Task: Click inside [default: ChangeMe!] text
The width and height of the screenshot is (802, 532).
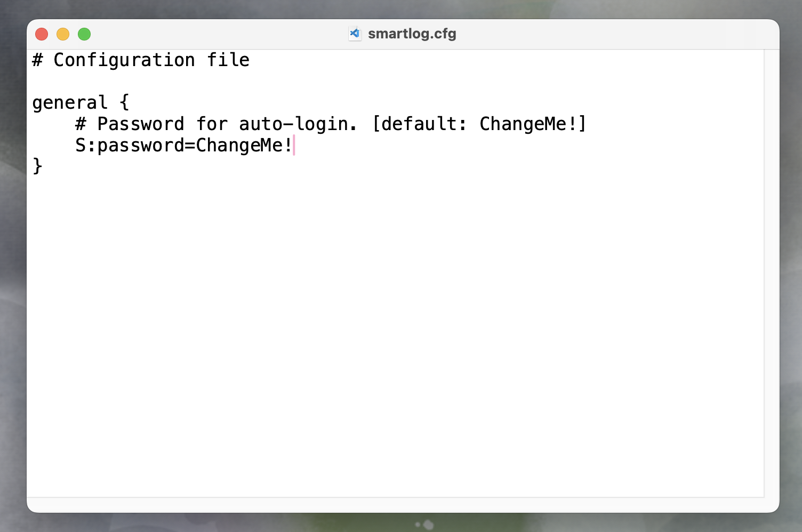Action: click(479, 124)
